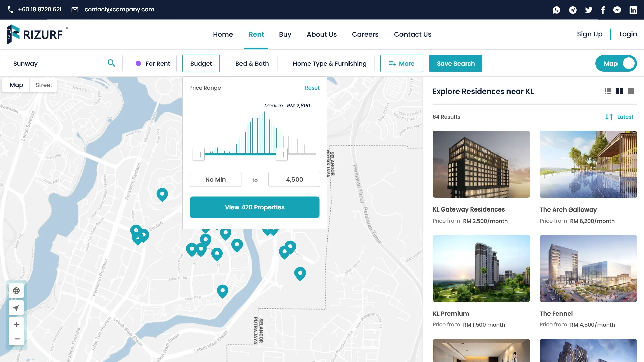Open the Telegram social icon
The image size is (644, 362).
point(573,10)
